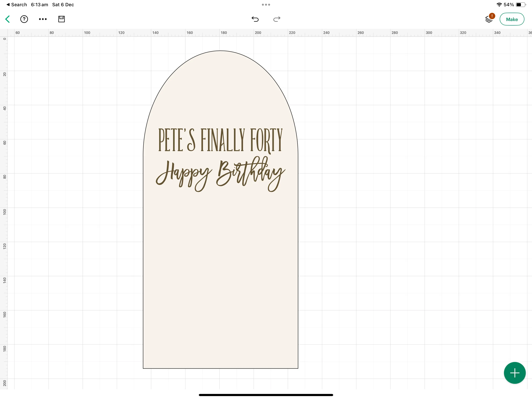
Task: Redo the last action
Action: [277, 19]
